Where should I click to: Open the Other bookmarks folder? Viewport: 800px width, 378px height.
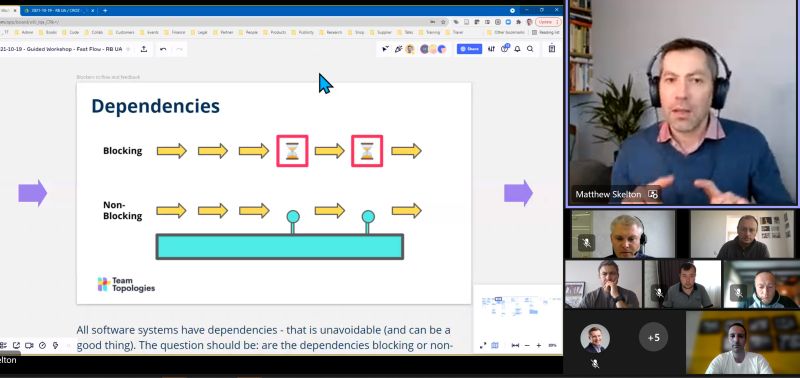[x=506, y=32]
